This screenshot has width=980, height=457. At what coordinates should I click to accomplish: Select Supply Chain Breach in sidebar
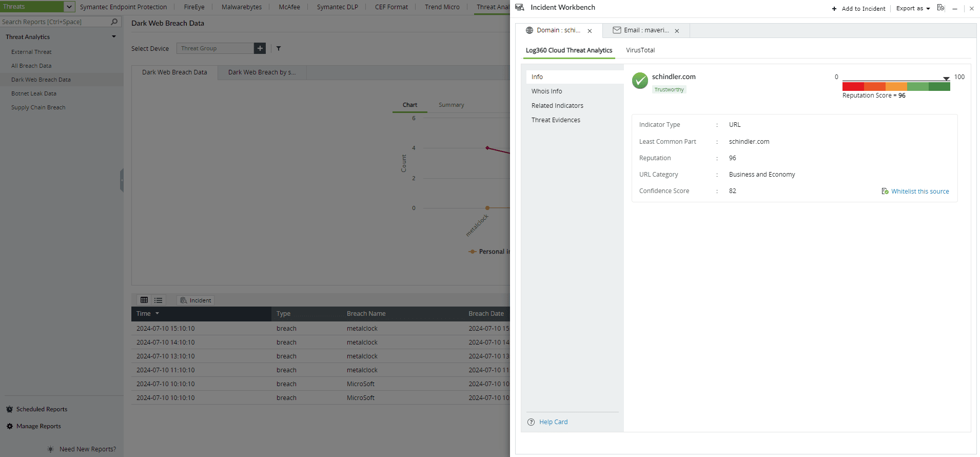point(38,107)
